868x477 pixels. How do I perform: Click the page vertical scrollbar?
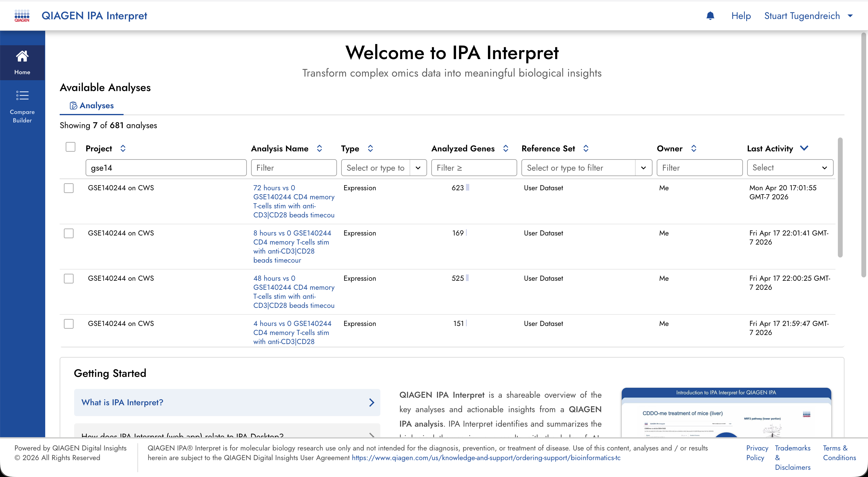point(863,155)
